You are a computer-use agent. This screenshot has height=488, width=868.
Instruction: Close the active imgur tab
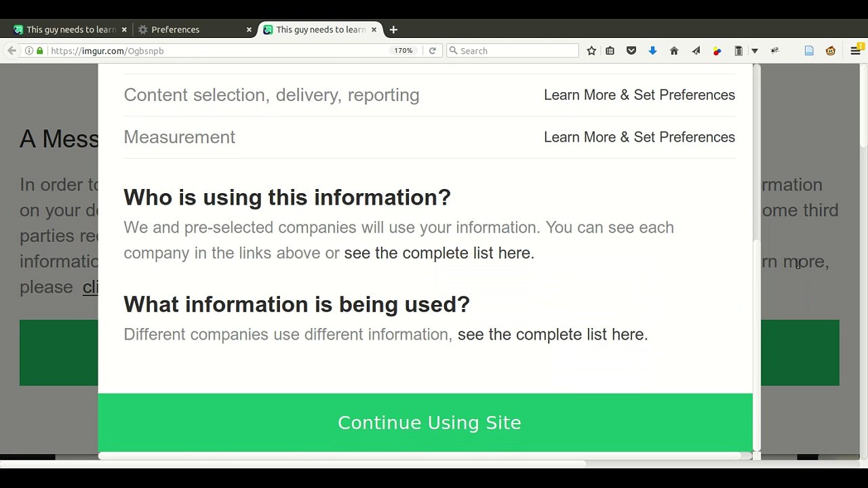(x=374, y=30)
